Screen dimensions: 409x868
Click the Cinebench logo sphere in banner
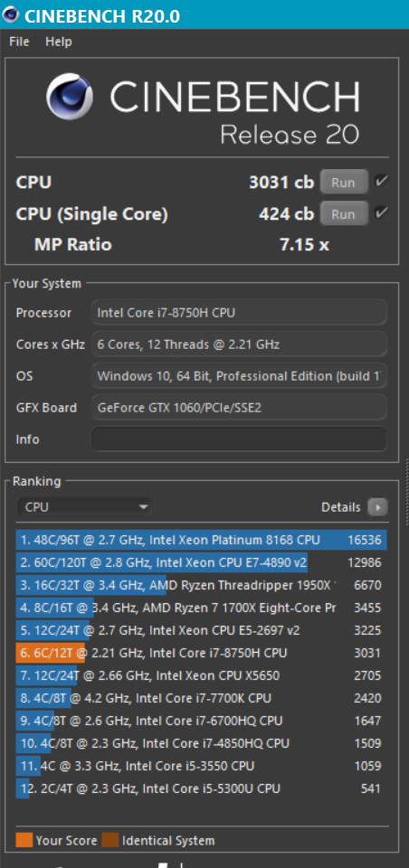click(x=70, y=97)
